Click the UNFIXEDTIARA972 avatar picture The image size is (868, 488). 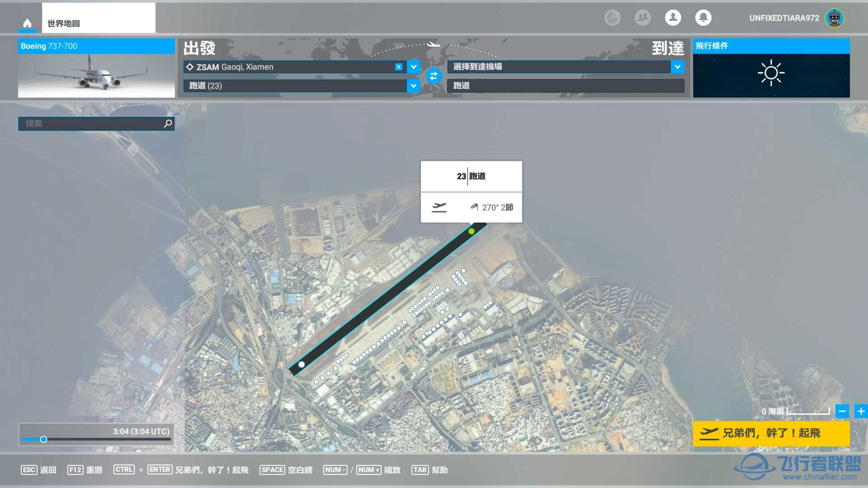(x=834, y=18)
